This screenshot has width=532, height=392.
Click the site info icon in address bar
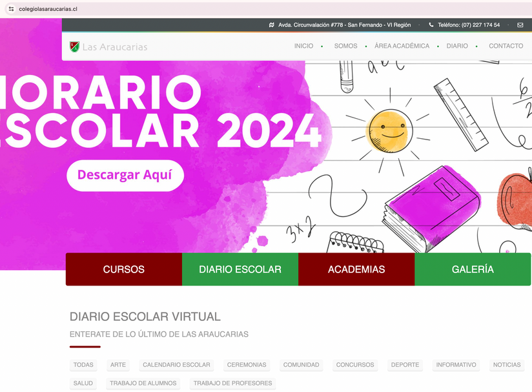pos(11,9)
